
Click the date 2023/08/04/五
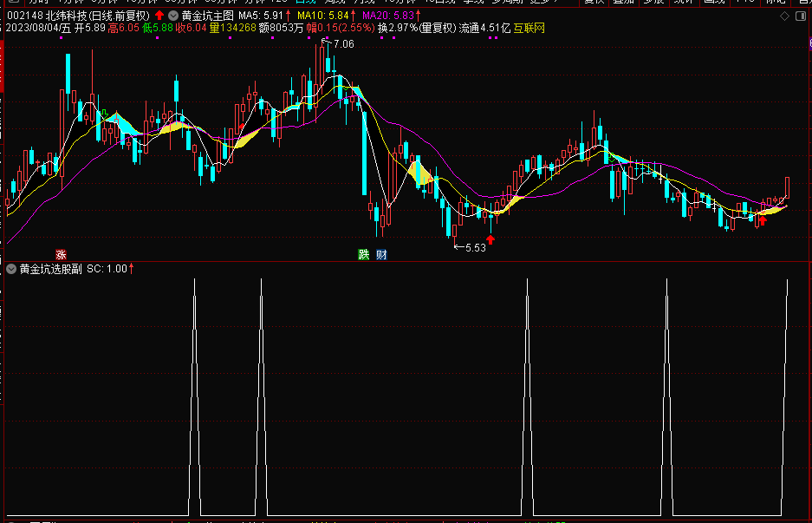click(x=38, y=28)
